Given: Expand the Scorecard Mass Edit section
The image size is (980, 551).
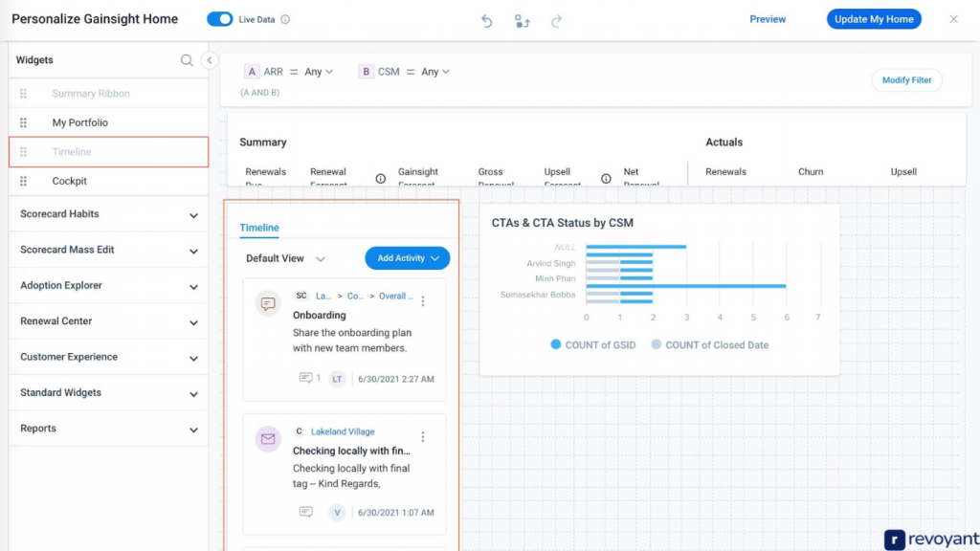Looking at the screenshot, I should point(109,250).
